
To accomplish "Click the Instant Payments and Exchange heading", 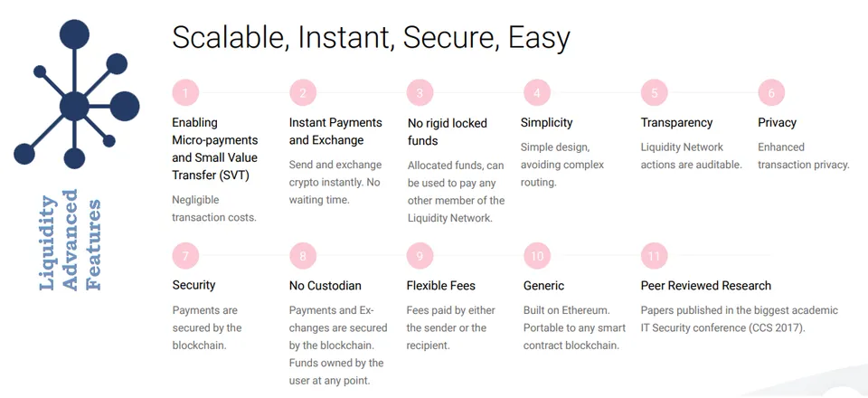I will pos(335,131).
